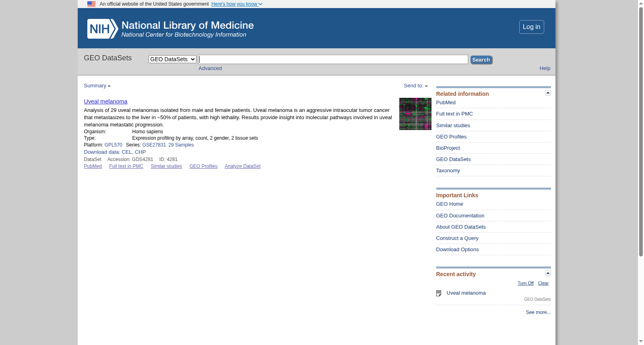Open the Help link
Image resolution: width=644 pixels, height=345 pixels.
545,68
